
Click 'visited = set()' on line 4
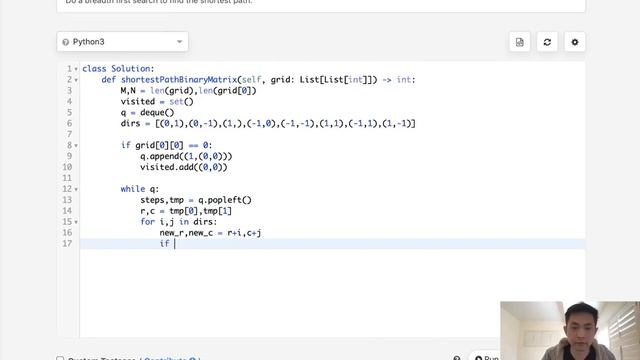tap(157, 101)
